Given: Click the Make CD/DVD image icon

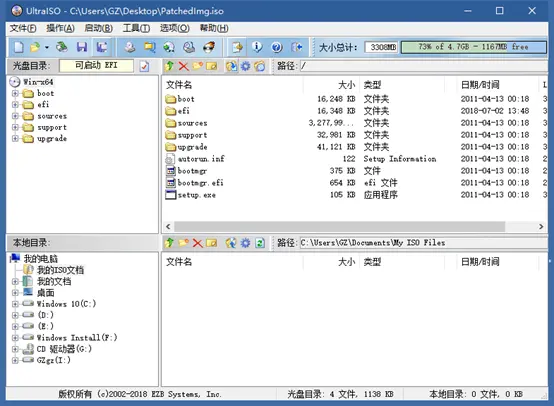Looking at the screenshot, I should click(130, 47).
